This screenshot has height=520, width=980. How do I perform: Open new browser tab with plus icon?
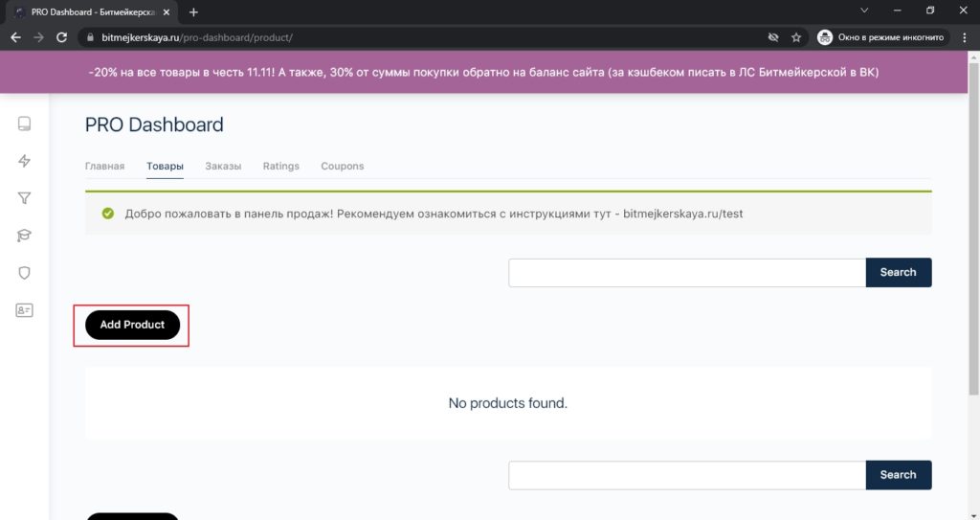tap(193, 11)
